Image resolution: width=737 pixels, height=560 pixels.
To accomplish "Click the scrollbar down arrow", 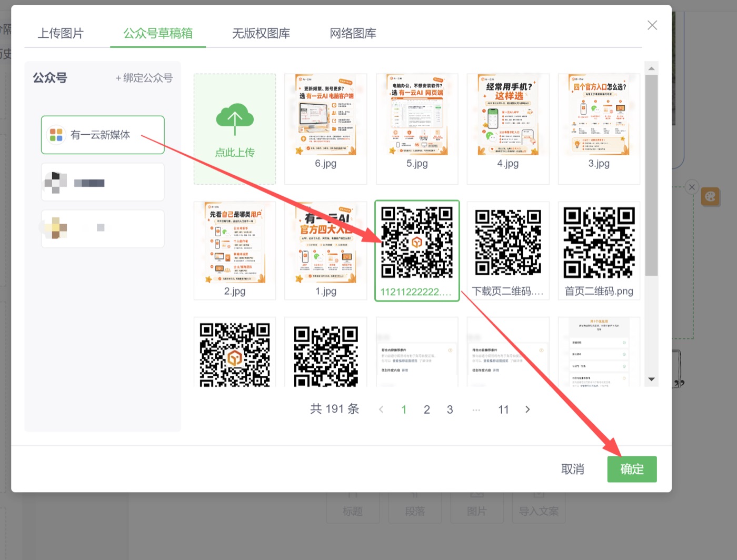I will point(652,379).
